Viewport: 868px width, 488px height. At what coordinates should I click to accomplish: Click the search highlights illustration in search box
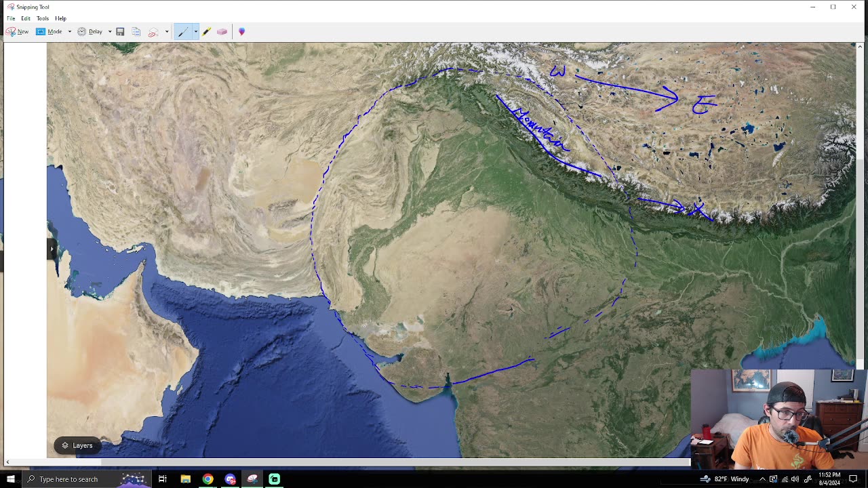[x=133, y=479]
